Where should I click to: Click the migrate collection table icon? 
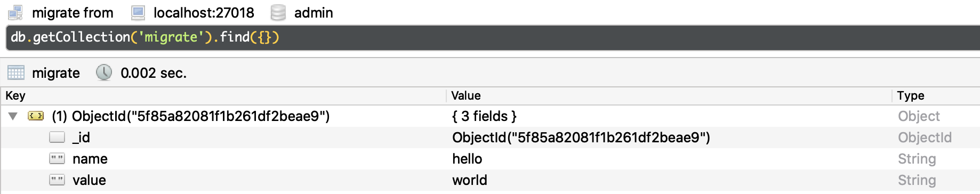[x=16, y=72]
